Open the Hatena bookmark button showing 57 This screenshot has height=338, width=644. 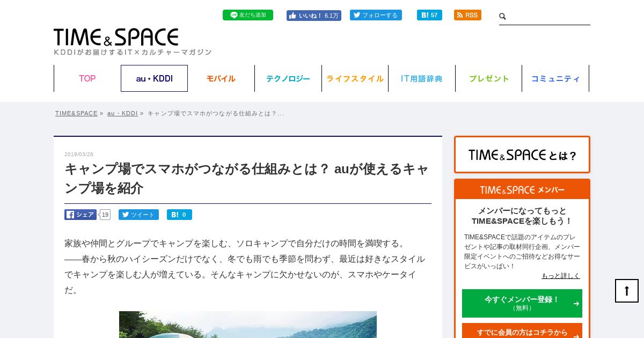[429, 15]
